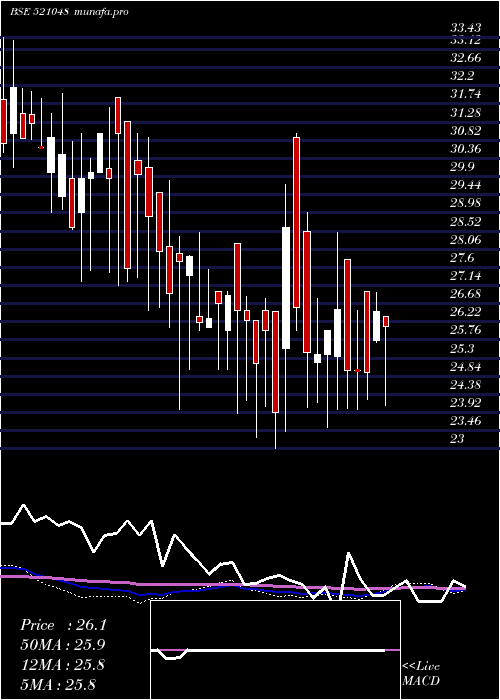Click the 31.74 price axis label
The height and width of the screenshot is (700, 500).
pyautogui.click(x=466, y=94)
